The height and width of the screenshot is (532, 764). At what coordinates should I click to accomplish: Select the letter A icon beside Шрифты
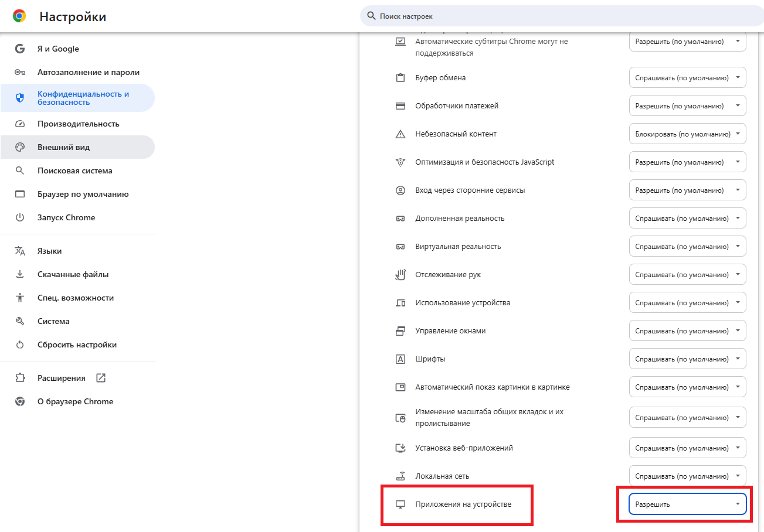coord(401,359)
